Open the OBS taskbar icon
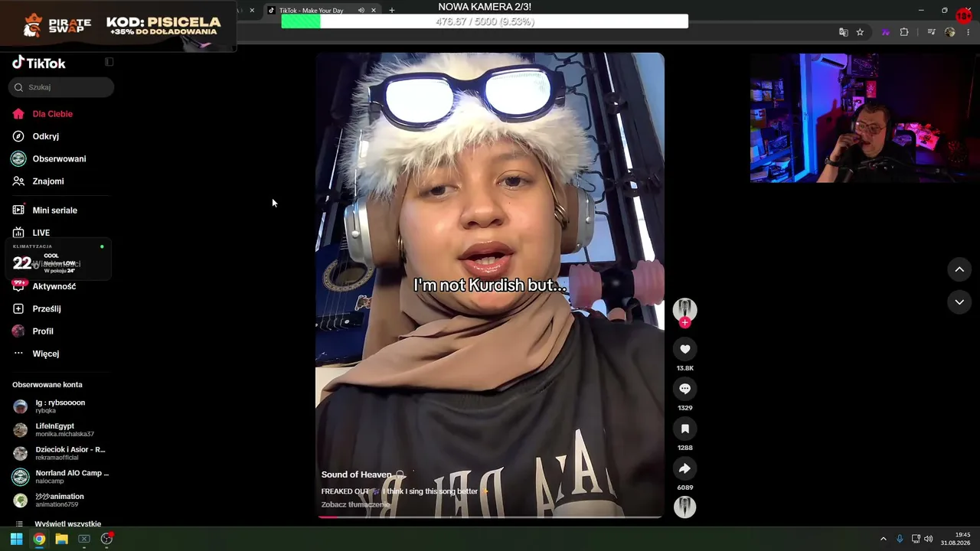This screenshot has width=980, height=551. (106, 539)
